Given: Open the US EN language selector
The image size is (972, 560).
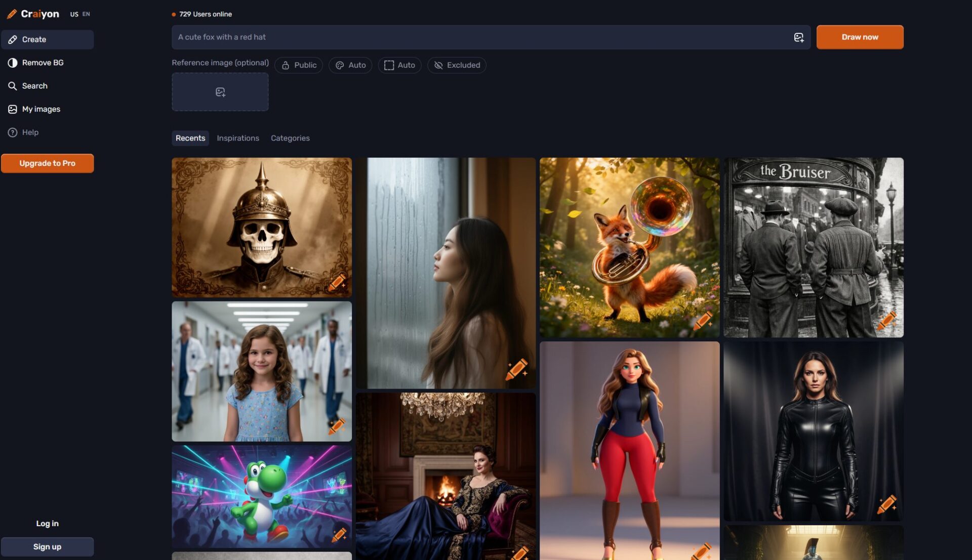Looking at the screenshot, I should pyautogui.click(x=80, y=14).
